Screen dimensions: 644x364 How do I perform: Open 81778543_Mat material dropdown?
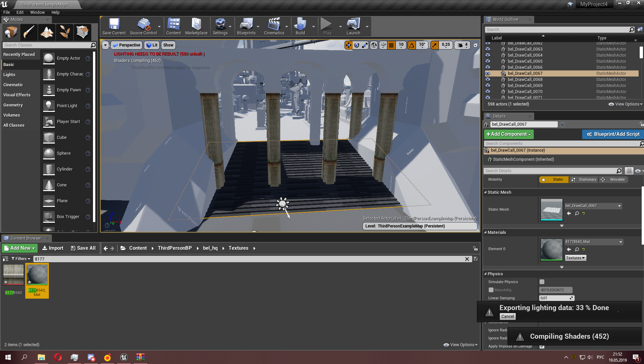coord(594,242)
